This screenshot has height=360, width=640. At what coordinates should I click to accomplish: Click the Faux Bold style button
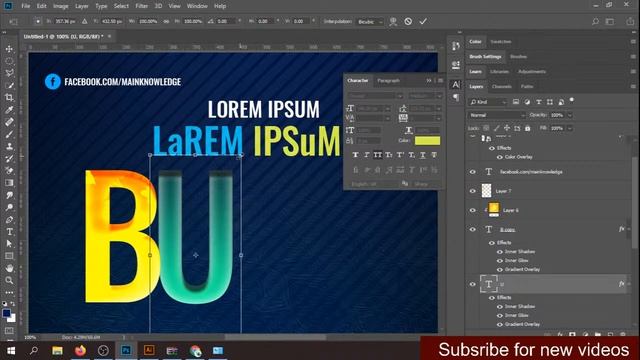pyautogui.click(x=355, y=155)
